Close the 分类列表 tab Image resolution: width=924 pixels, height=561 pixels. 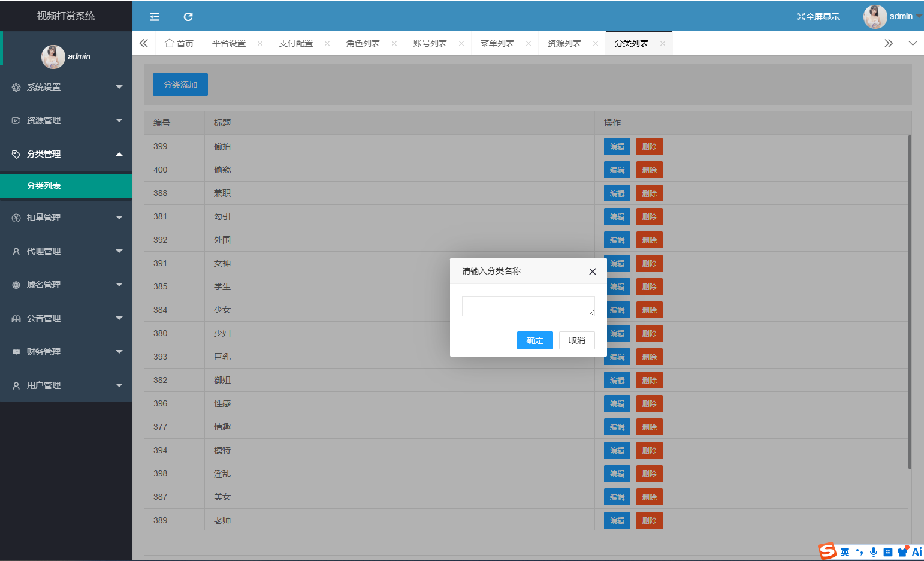pyautogui.click(x=663, y=43)
